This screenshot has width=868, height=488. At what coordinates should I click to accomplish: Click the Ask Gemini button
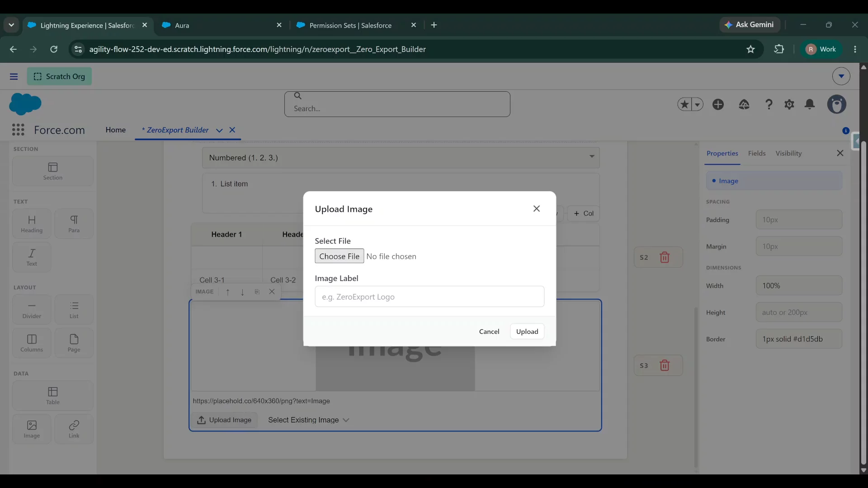click(750, 25)
